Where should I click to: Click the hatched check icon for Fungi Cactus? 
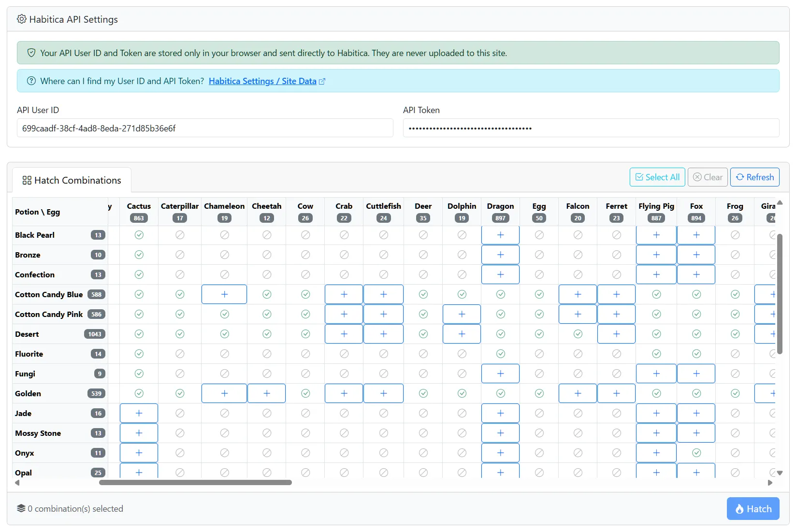click(139, 374)
